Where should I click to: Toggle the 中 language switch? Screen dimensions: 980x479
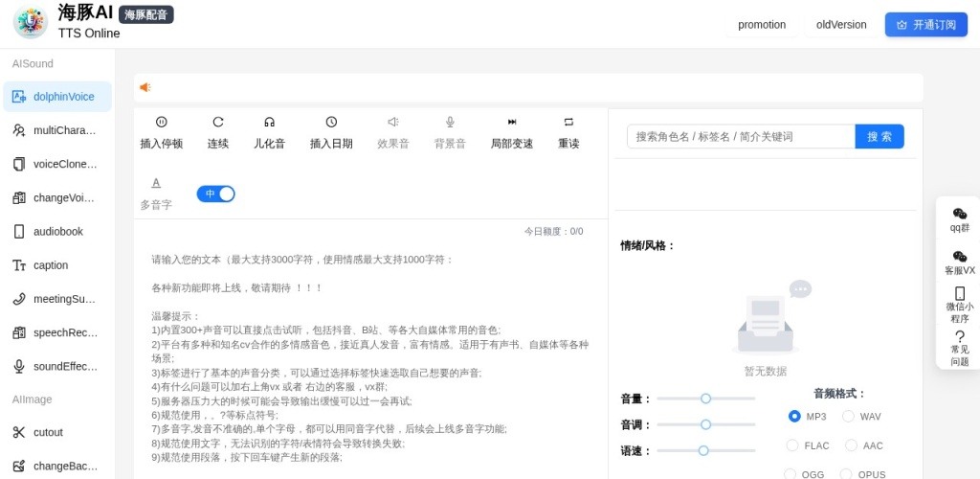click(x=216, y=194)
